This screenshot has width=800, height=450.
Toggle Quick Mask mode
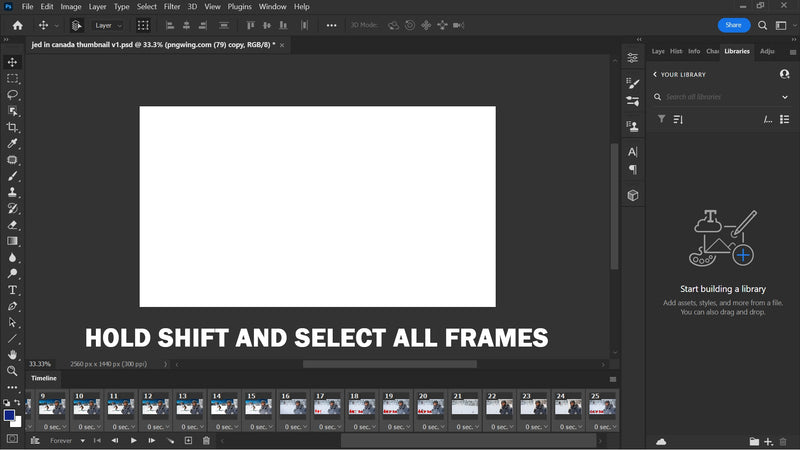(x=12, y=438)
